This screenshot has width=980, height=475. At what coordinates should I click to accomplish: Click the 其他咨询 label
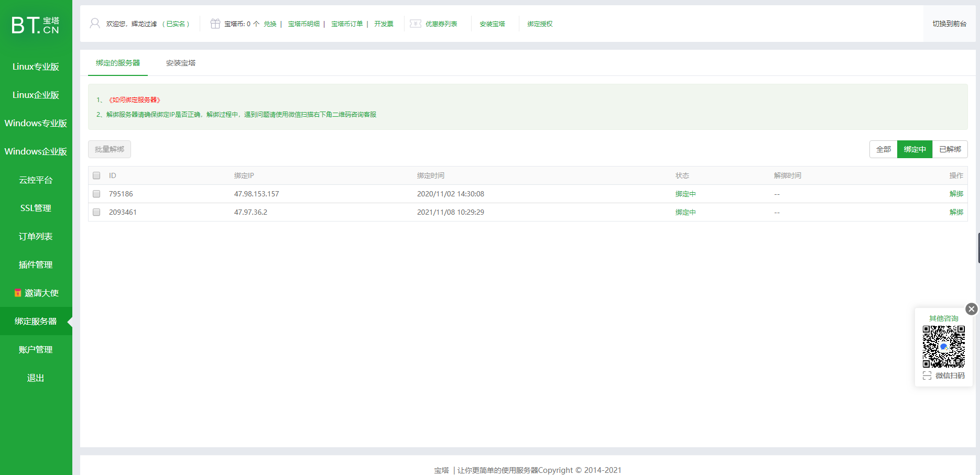(944, 318)
